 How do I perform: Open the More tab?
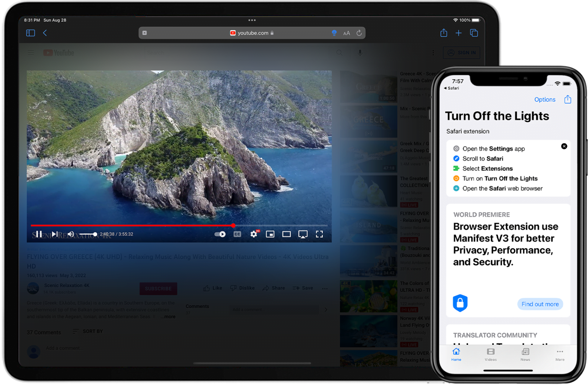click(560, 354)
